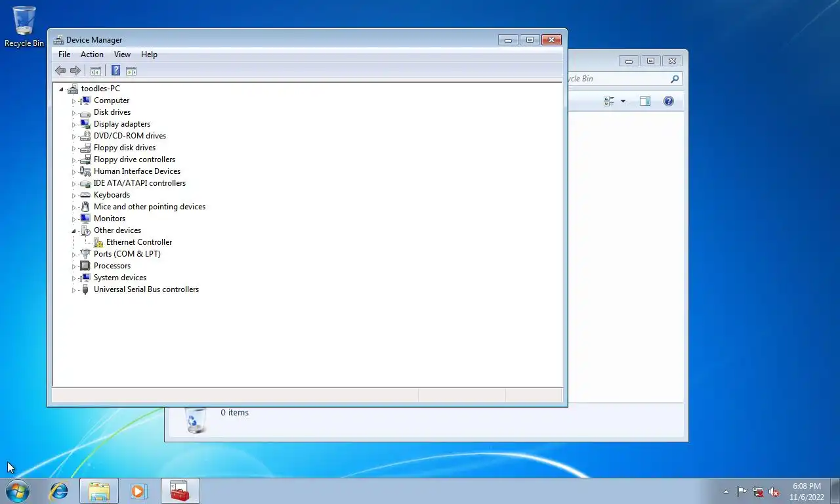Launch Internet Explorer from the taskbar
The height and width of the screenshot is (504, 840).
tap(59, 491)
